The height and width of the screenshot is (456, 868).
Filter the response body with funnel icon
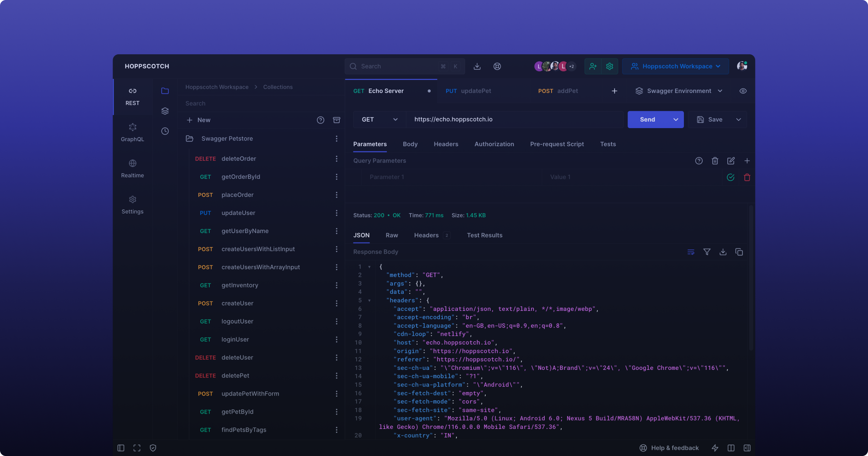coord(707,252)
